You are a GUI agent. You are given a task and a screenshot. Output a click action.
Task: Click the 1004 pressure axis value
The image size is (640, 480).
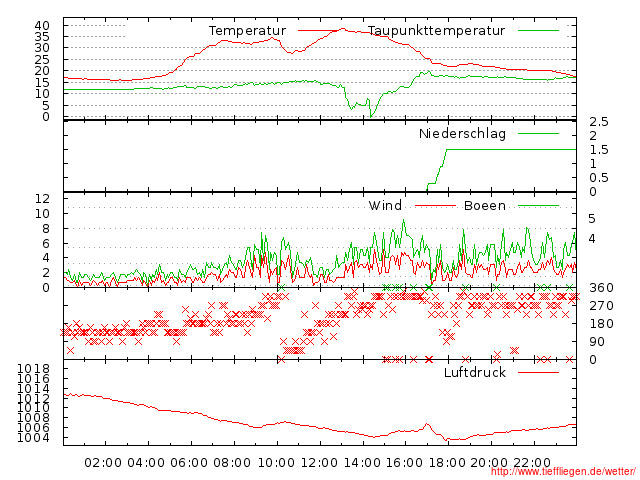(x=33, y=438)
